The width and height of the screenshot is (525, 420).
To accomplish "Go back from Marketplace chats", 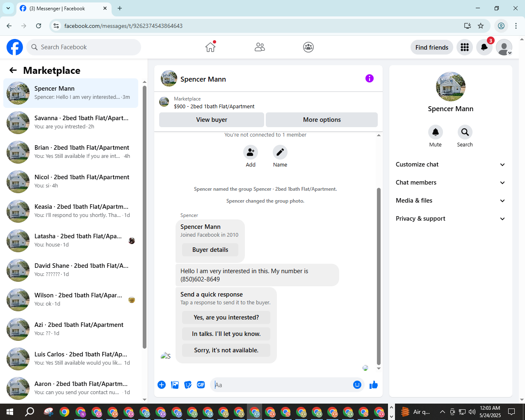I will pyautogui.click(x=13, y=71).
